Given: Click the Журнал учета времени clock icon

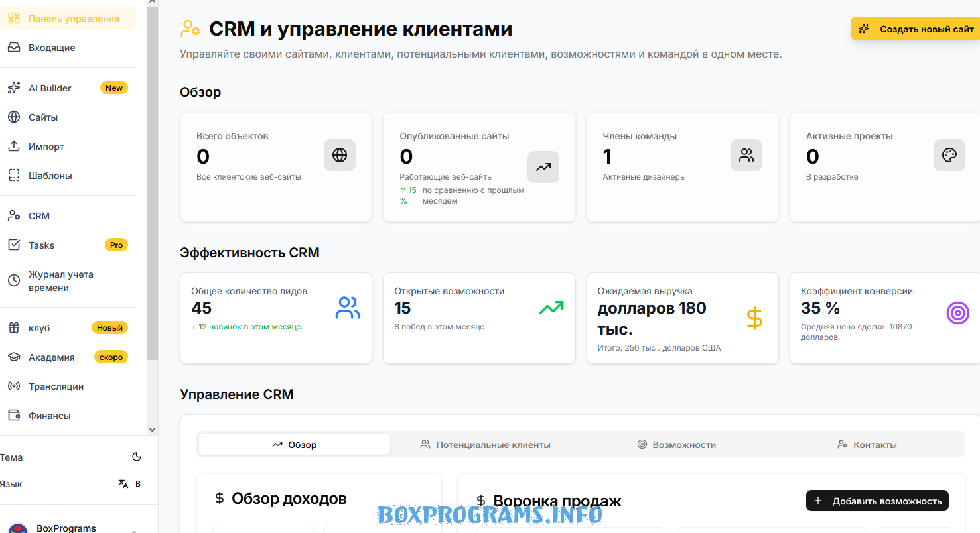Looking at the screenshot, I should [14, 280].
